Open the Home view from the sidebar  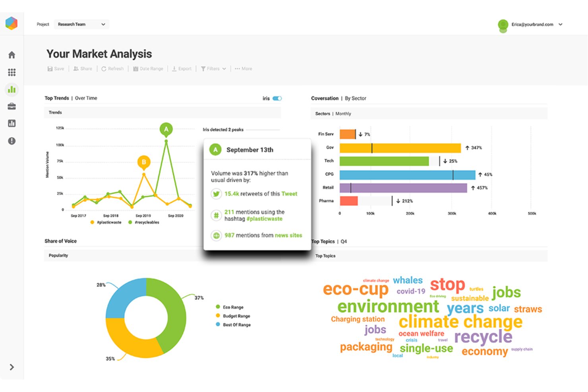pos(12,54)
